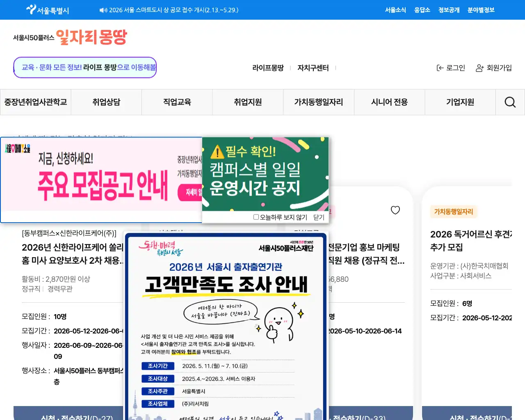Open 주요 모집공고 안내 popup banner
The height and width of the screenshot is (420, 525).
101,180
